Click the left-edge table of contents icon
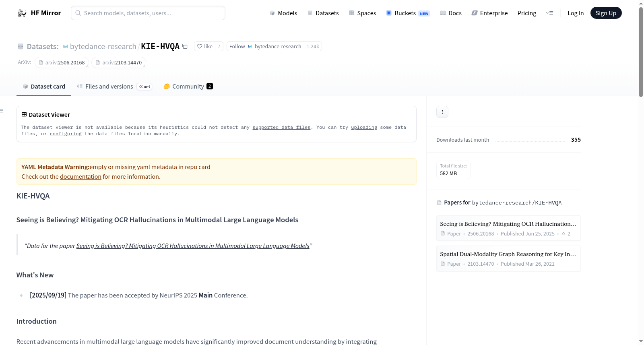Screen dimensions: 644x345 pos(2,111)
